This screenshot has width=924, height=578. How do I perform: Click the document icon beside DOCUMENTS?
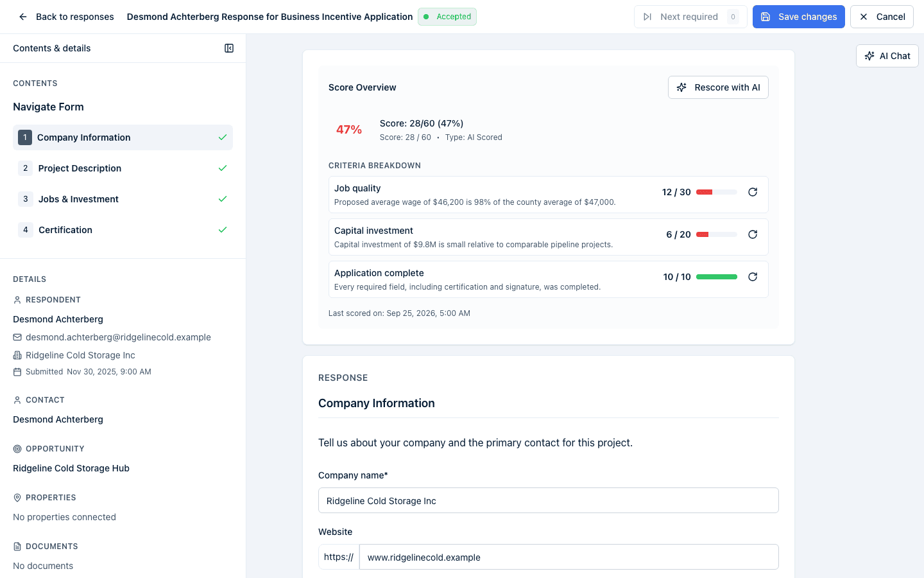click(x=17, y=547)
